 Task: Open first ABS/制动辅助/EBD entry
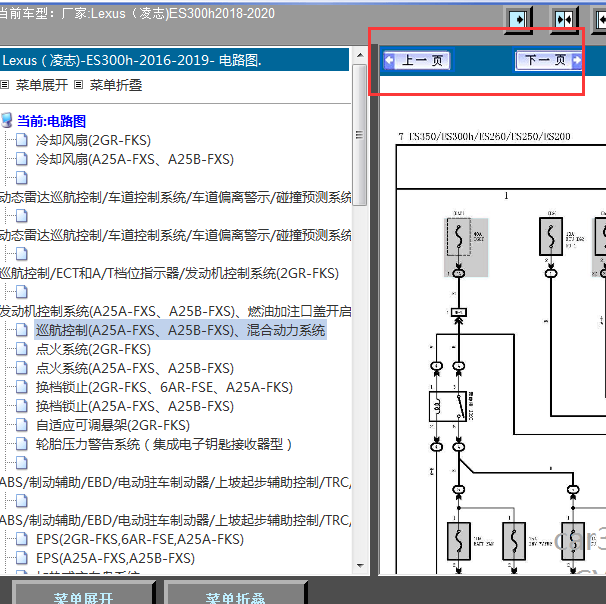(x=176, y=482)
